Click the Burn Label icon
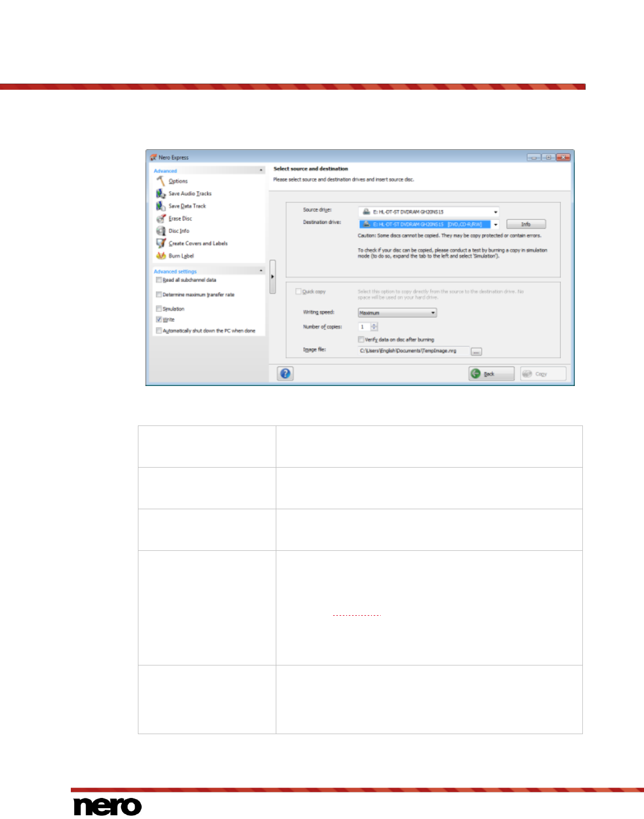The image size is (644, 819). point(161,256)
